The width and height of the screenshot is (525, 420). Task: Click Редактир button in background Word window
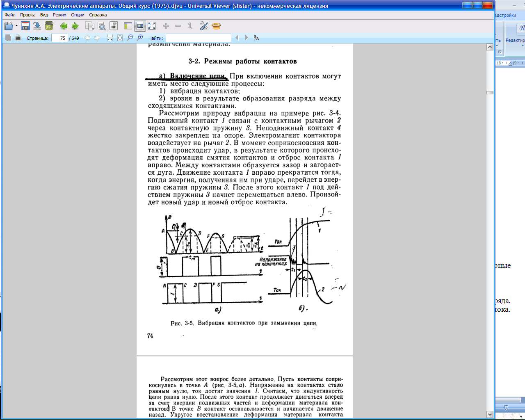(515, 40)
